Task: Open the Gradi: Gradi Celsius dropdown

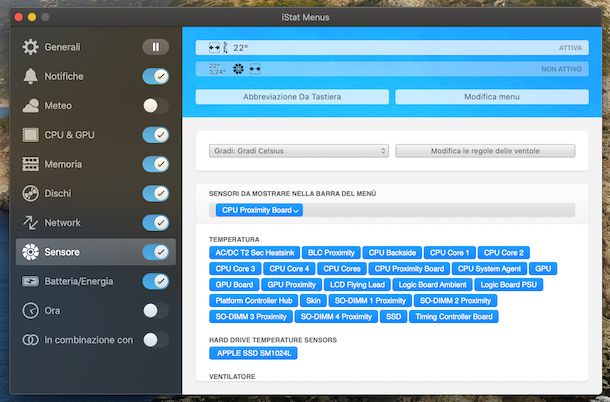Action: click(x=299, y=151)
